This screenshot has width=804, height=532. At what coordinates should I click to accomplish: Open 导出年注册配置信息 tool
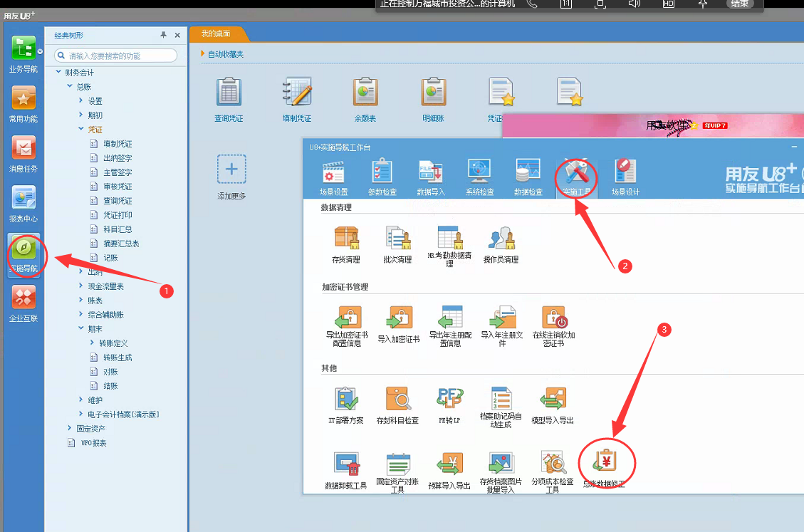pyautogui.click(x=450, y=326)
